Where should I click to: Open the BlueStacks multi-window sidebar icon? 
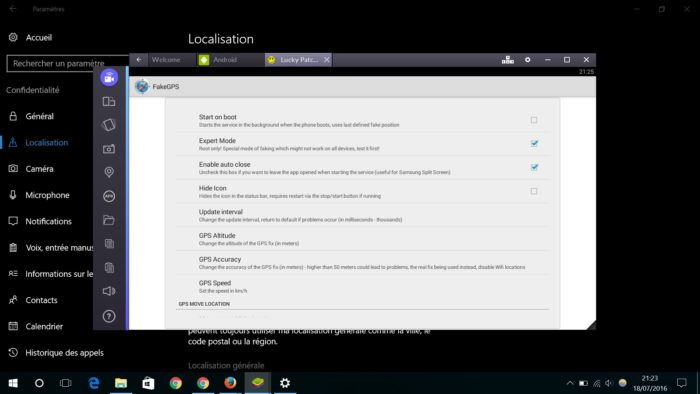coord(109,102)
